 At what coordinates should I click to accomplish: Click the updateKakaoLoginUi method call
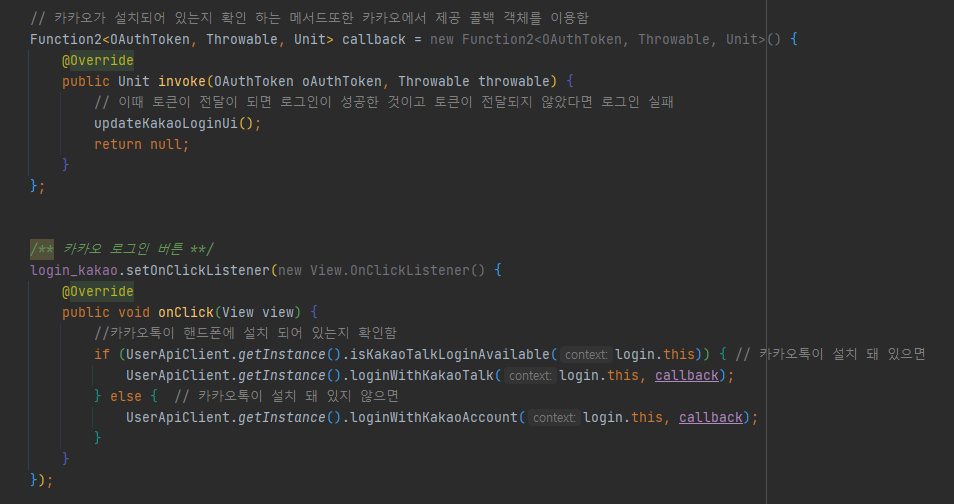click(x=165, y=124)
